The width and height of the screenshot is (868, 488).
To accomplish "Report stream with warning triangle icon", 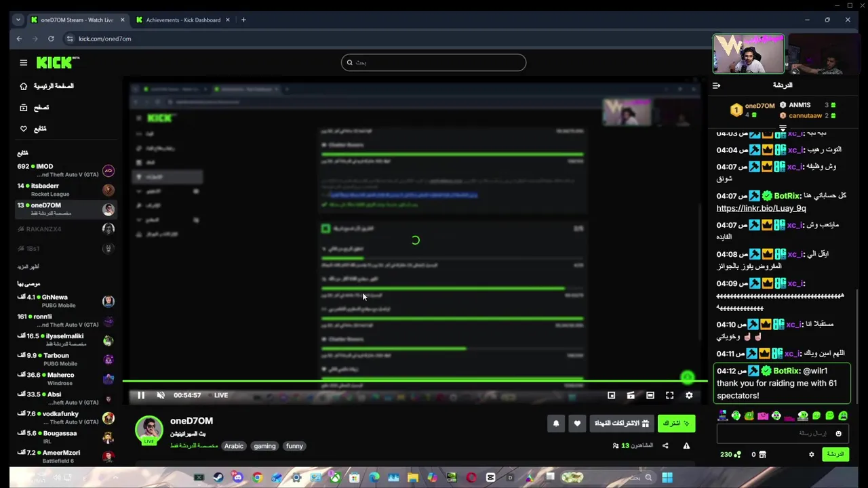I will 686,446.
